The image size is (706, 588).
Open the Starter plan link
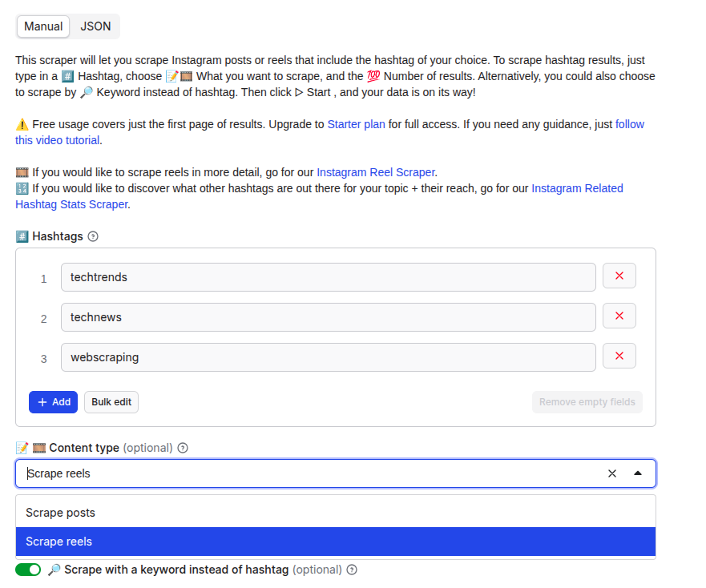(x=356, y=124)
